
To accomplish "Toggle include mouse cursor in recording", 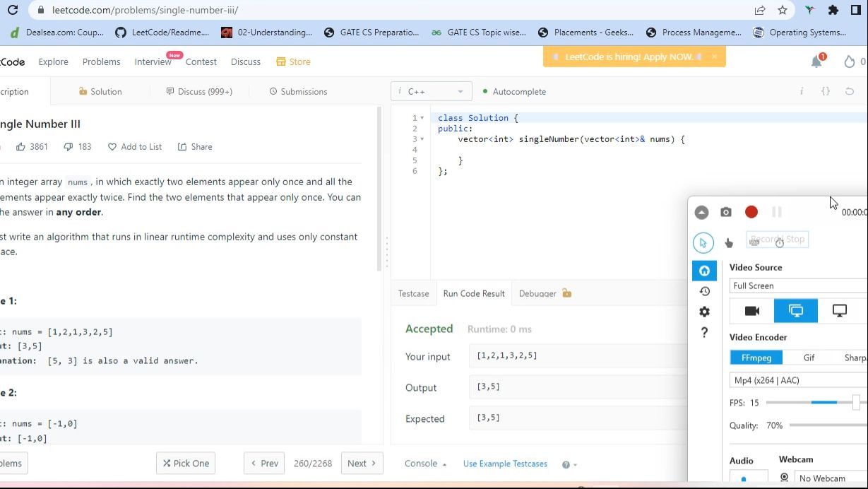I will tap(703, 242).
